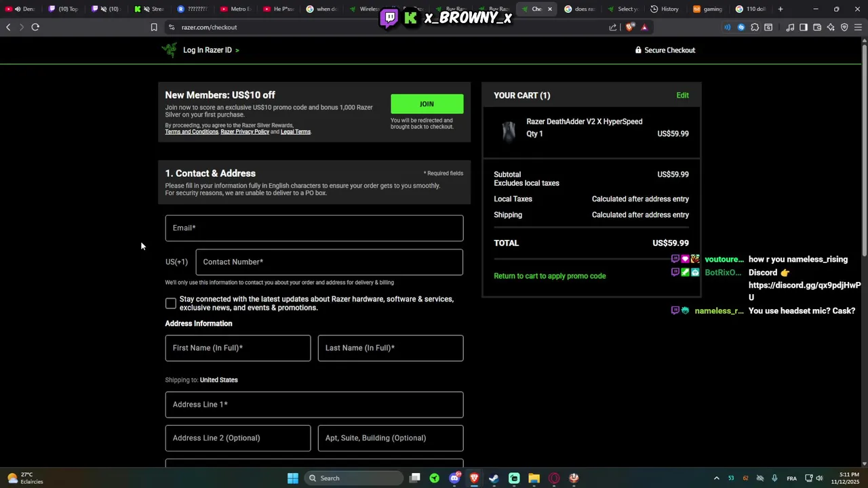This screenshot has width=868, height=488.
Task: Click the Secure Checkout lock icon
Action: [x=638, y=50]
